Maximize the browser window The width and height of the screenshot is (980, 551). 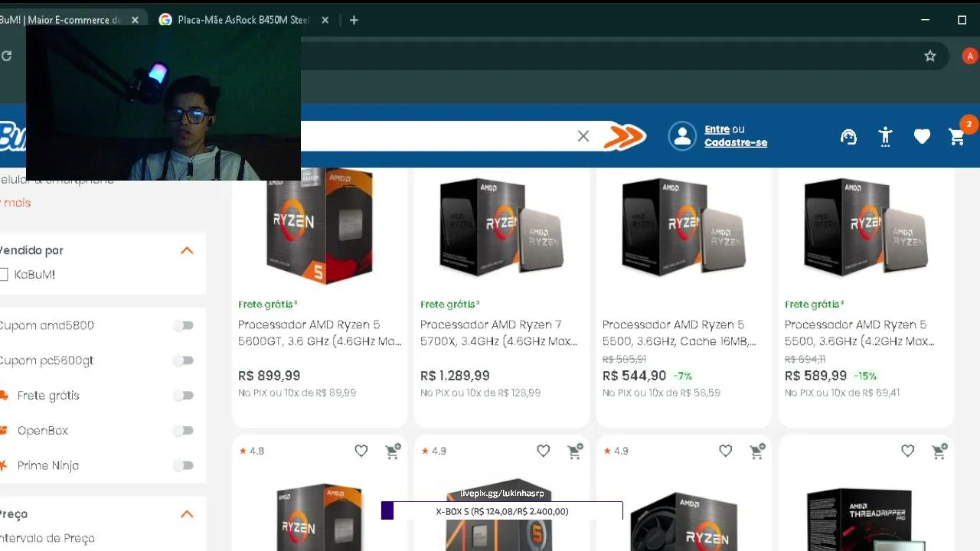962,20
